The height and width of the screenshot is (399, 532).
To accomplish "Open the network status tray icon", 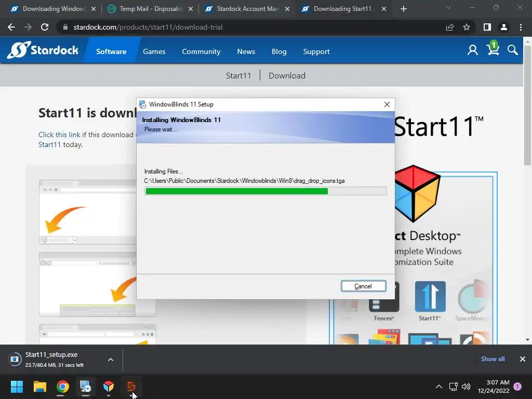I will pos(453,387).
